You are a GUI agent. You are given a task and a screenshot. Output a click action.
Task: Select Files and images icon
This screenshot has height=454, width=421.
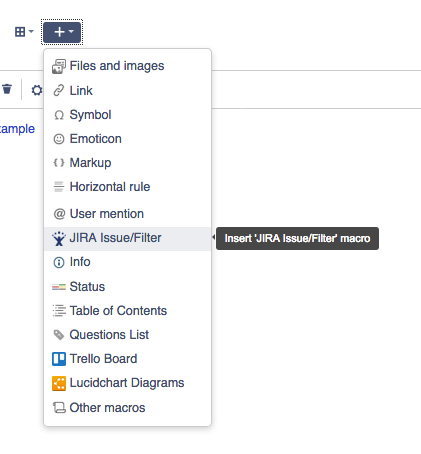coord(59,66)
